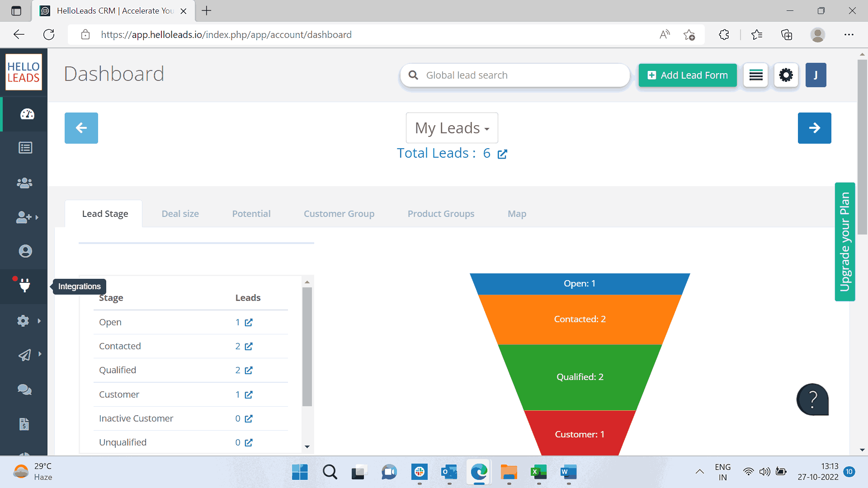Open the hamburger menu button in header
This screenshot has width=868, height=488.
coord(756,75)
